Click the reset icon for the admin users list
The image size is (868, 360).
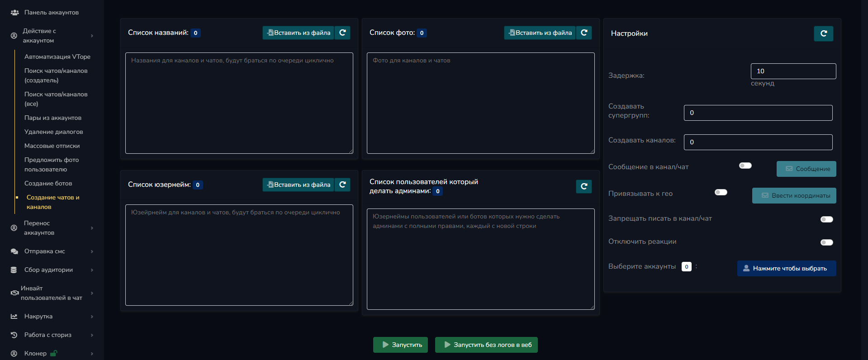584,186
